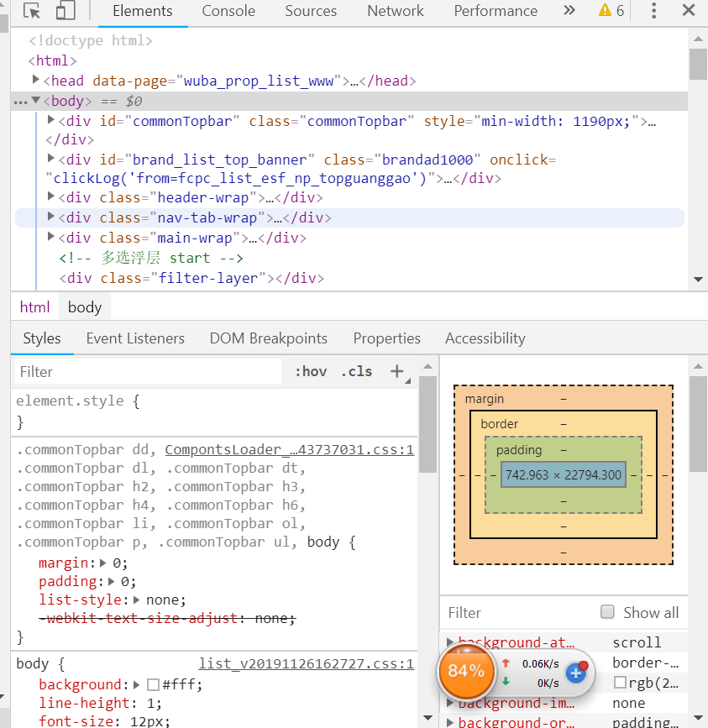Expand the head element node
This screenshot has width=708, height=728.
click(x=36, y=80)
